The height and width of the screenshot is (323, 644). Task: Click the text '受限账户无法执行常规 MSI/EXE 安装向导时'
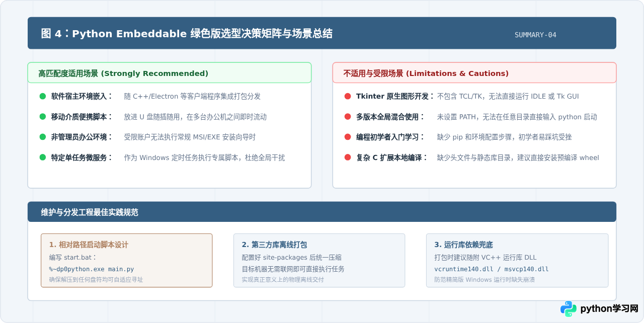(190, 137)
